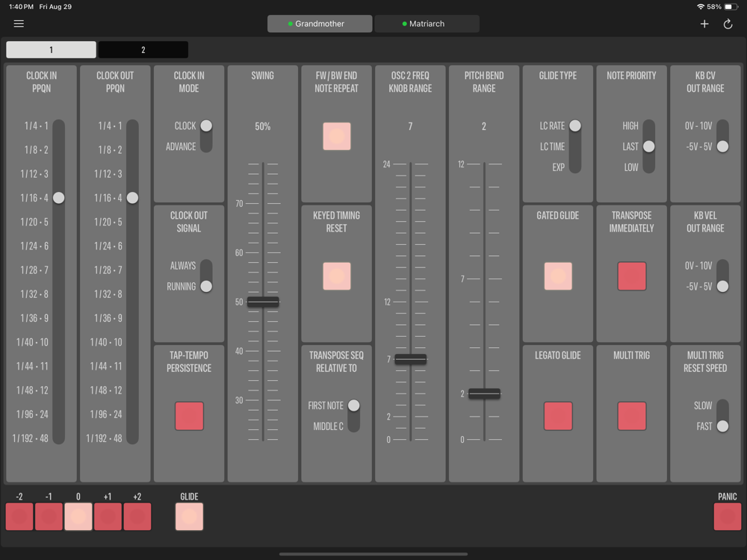Click the Clock Out PPQN handle at 1/16
Viewport: 747px width, 560px height.
[x=132, y=198]
